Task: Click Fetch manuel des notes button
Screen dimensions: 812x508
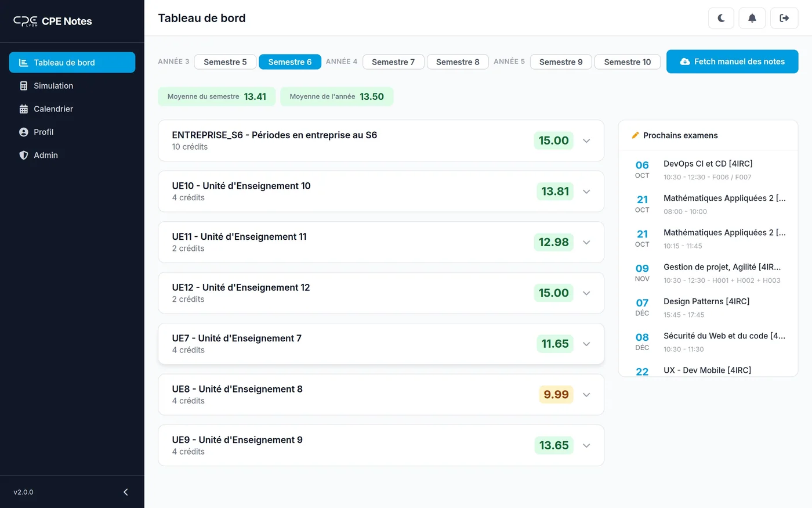Action: [x=732, y=62]
